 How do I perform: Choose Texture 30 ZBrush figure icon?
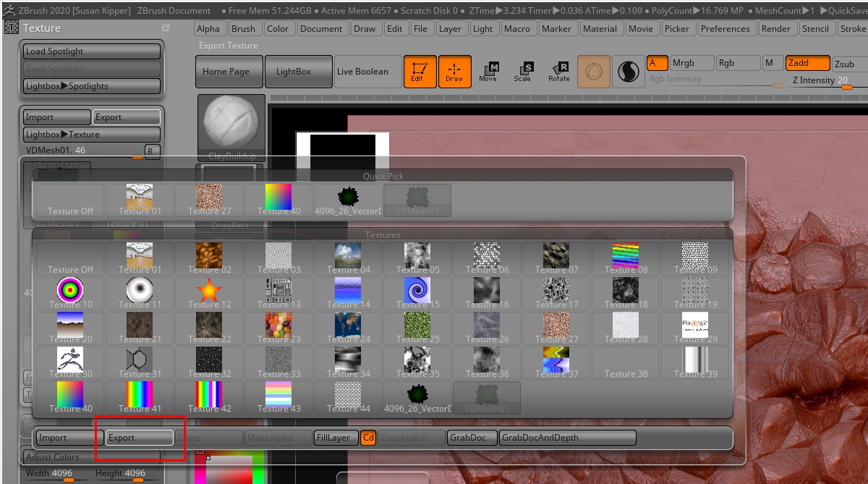(x=70, y=362)
